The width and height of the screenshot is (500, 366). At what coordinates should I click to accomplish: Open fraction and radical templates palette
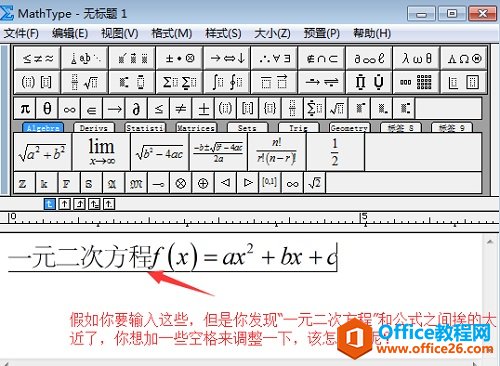coord(85,82)
